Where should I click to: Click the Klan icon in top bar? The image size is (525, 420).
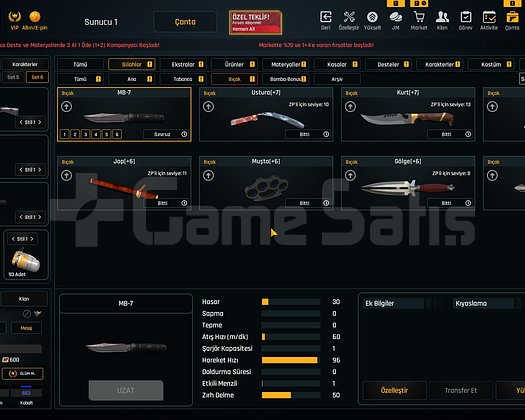pyautogui.click(x=442, y=17)
